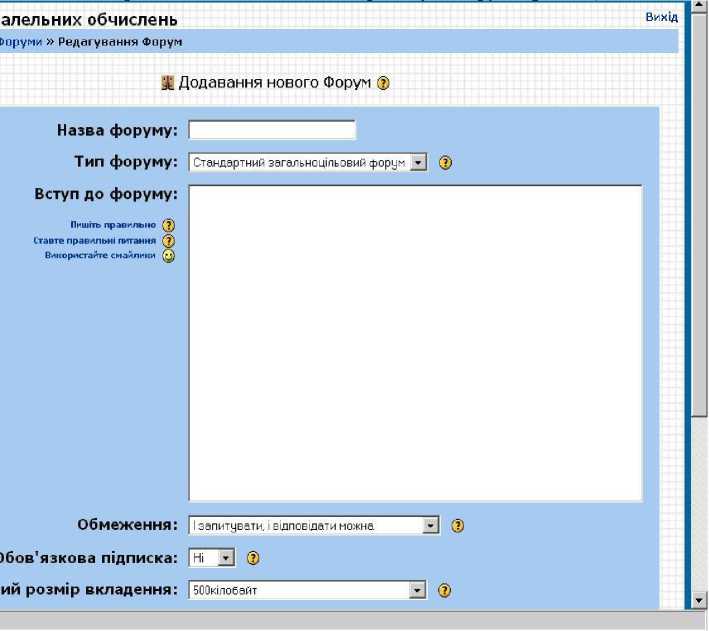Open help icon next to Тип форуму dropdown

tap(445, 162)
